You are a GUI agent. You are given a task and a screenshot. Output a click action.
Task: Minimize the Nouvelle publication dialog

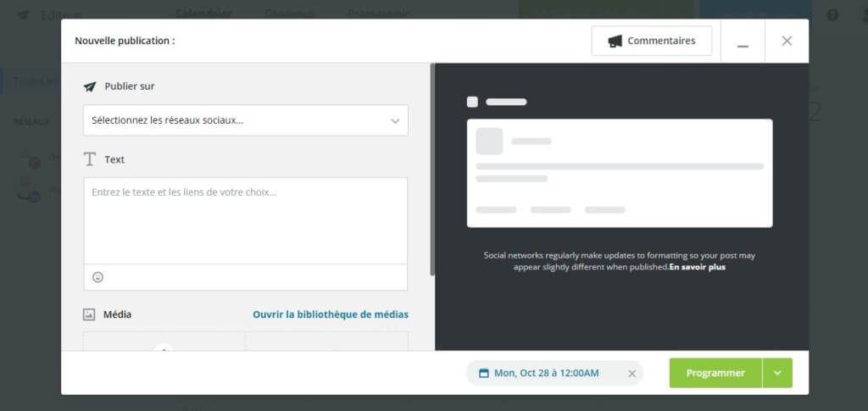[x=743, y=42]
